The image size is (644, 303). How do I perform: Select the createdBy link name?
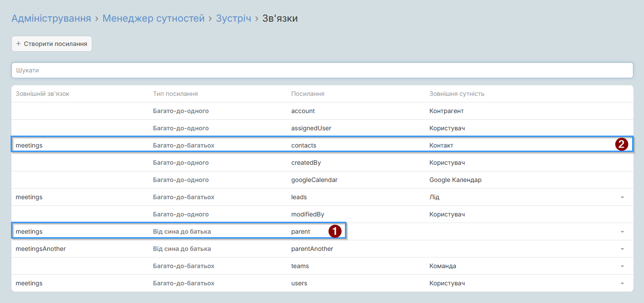pos(306,163)
